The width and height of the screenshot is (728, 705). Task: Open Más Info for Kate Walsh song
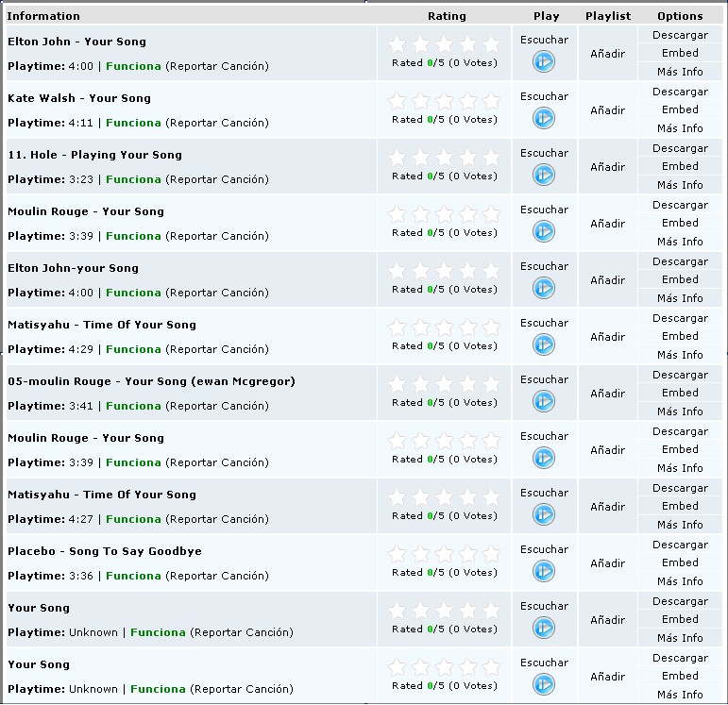pyautogui.click(x=680, y=128)
